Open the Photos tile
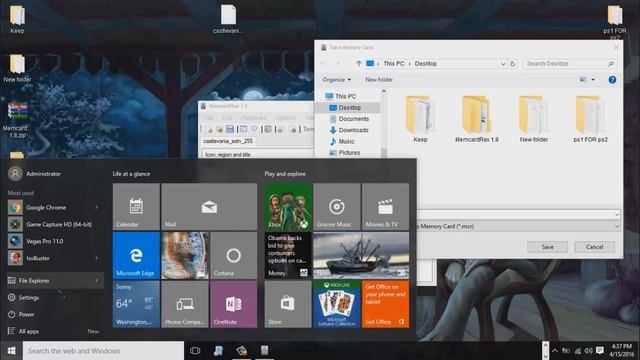The width and height of the screenshot is (640, 360). (x=185, y=256)
